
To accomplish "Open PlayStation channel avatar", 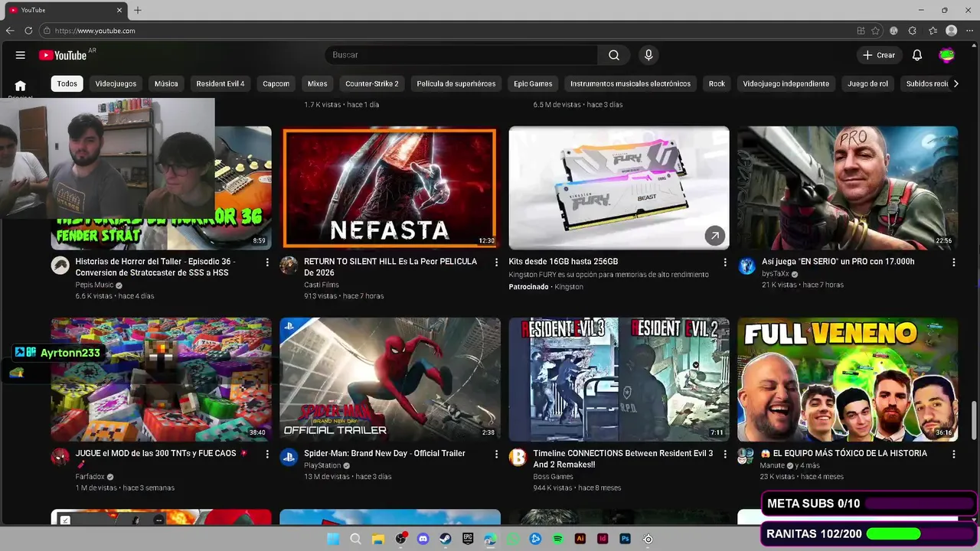I will 289,457.
